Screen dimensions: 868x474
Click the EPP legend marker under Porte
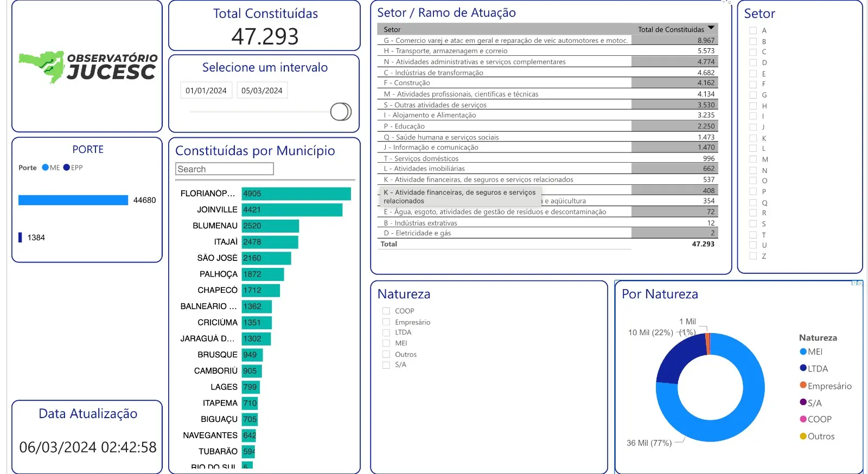(x=66, y=168)
